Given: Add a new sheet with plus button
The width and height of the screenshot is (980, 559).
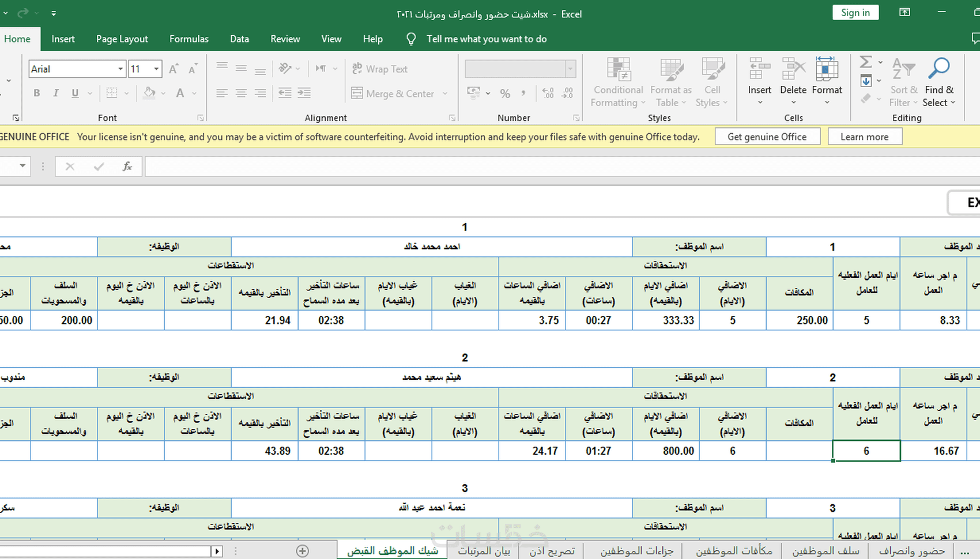Looking at the screenshot, I should tap(302, 551).
